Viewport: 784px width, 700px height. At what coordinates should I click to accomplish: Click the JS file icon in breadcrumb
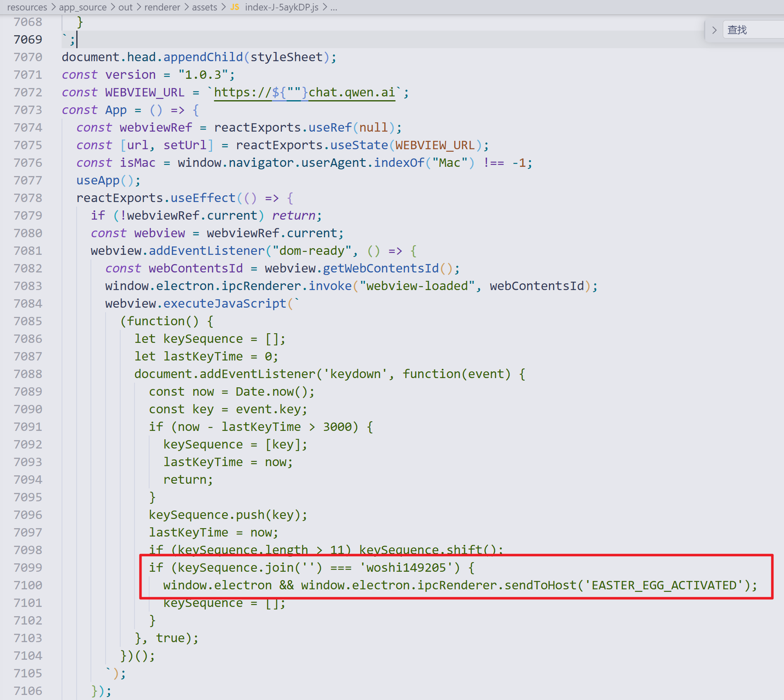tap(235, 7)
